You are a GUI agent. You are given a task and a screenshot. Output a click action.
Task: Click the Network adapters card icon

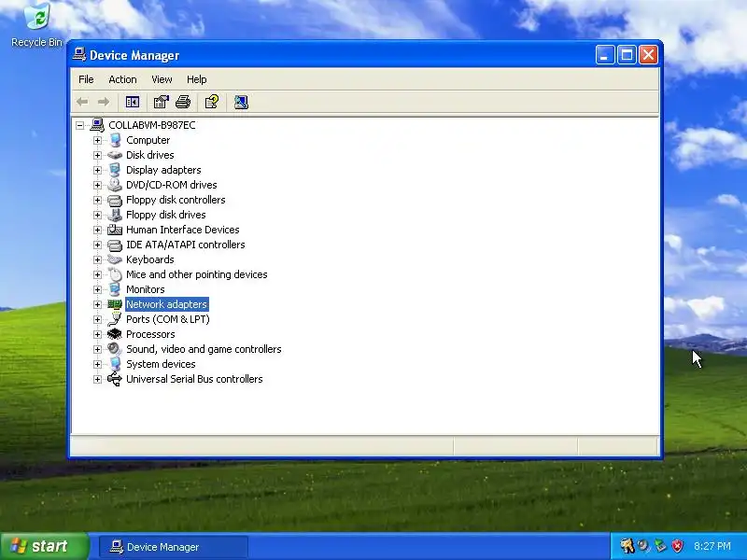click(x=115, y=304)
